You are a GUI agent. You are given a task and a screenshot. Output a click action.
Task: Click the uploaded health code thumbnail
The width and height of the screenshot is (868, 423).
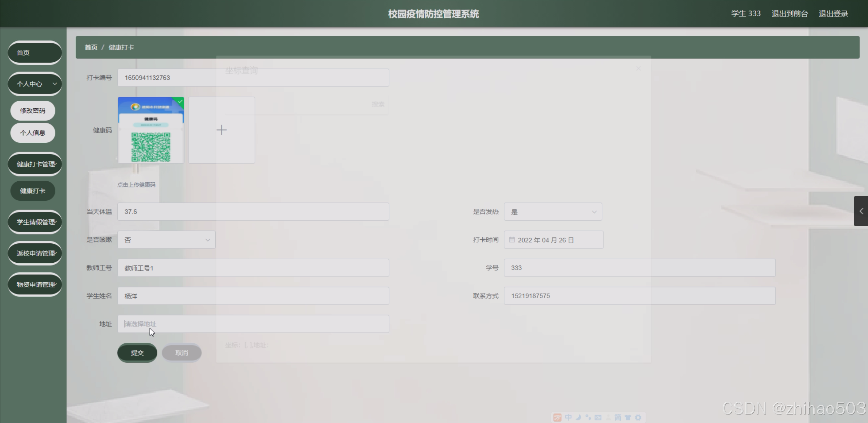[x=151, y=130]
